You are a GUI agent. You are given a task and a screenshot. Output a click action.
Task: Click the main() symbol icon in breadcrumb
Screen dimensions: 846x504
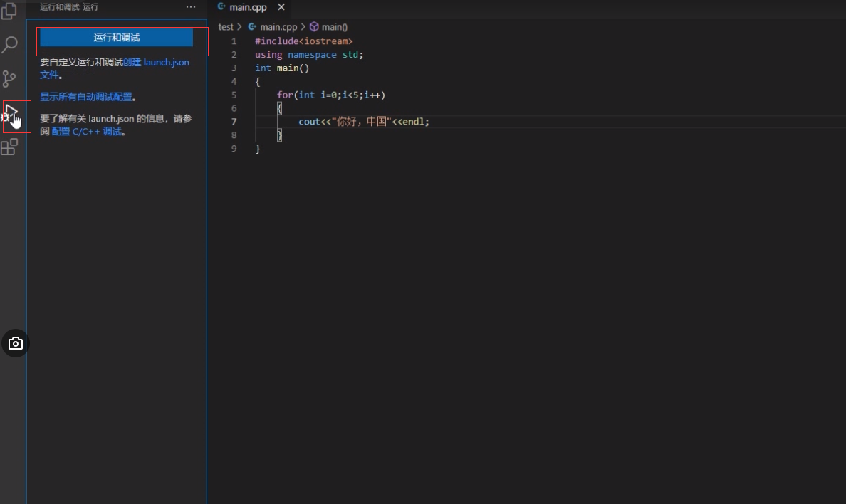point(313,26)
